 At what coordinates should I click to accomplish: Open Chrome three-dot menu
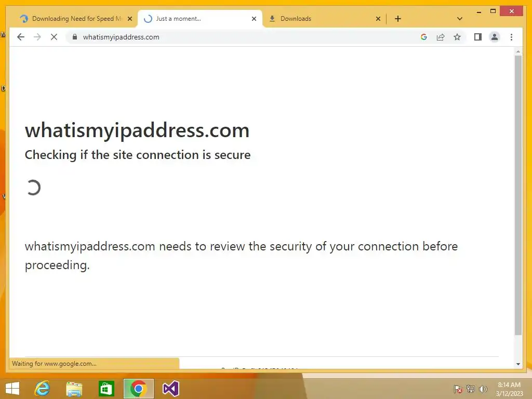(511, 37)
